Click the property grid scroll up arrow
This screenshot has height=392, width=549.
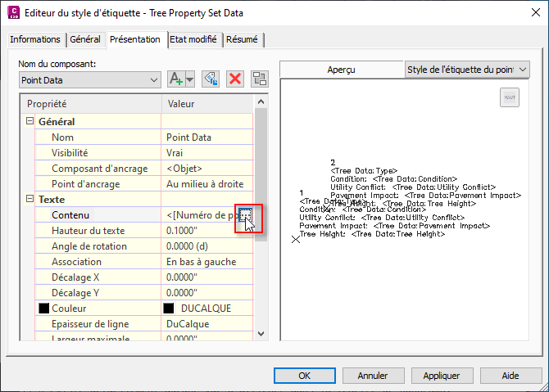[x=261, y=101]
